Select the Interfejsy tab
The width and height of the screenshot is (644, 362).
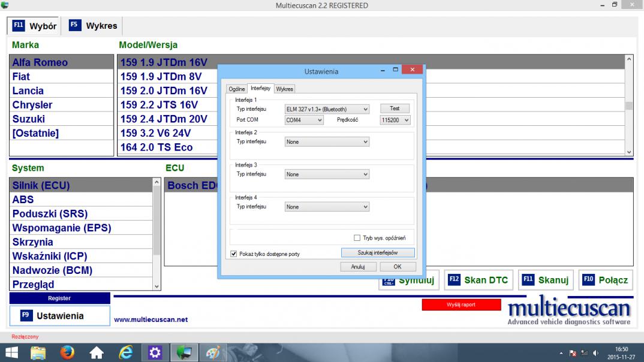tap(260, 88)
